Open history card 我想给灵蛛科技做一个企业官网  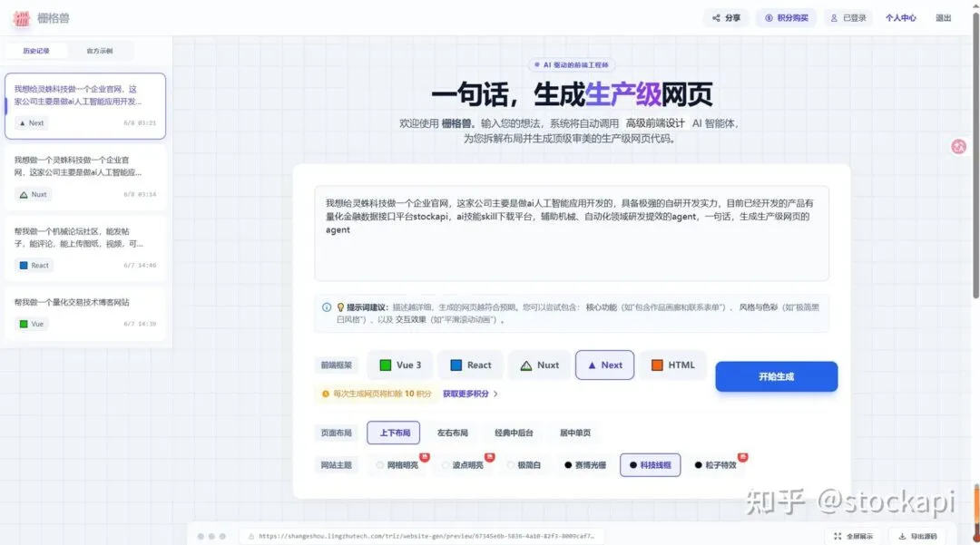pos(85,105)
